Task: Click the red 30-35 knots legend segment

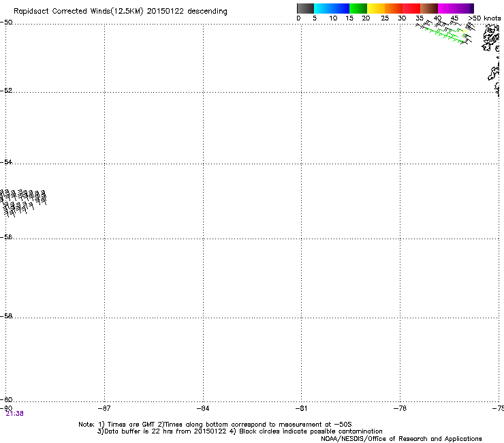Action: [411, 8]
